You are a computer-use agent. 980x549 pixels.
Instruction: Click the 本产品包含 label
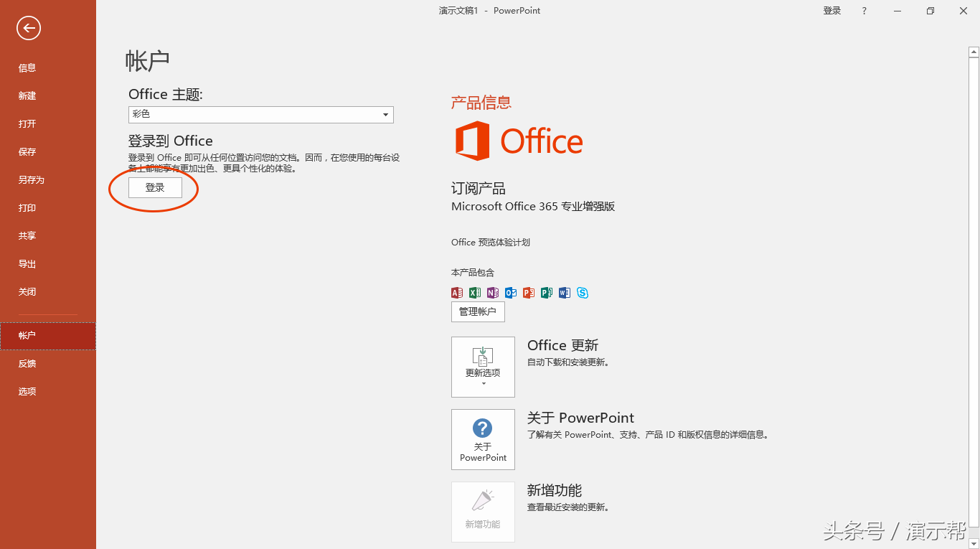tap(473, 273)
